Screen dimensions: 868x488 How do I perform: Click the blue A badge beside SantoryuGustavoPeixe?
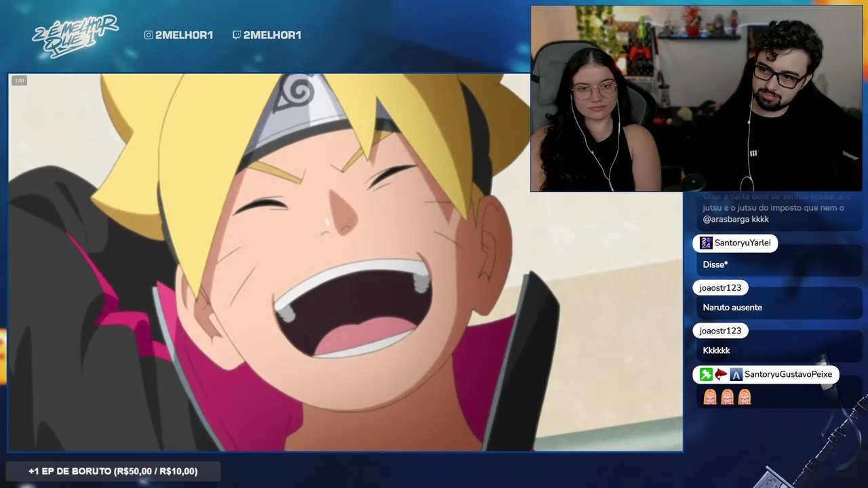pyautogui.click(x=736, y=375)
